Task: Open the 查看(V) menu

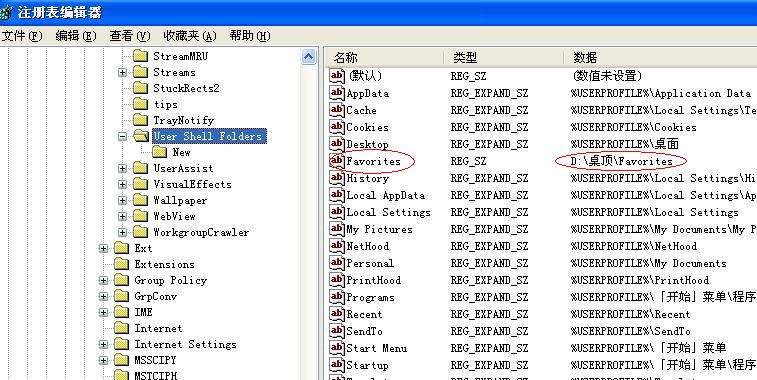Action: pyautogui.click(x=130, y=36)
